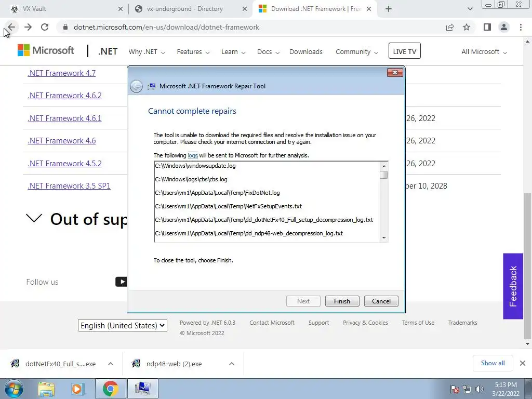Click Cancel in the Repair Tool
The width and height of the screenshot is (532, 399).
[381, 301]
